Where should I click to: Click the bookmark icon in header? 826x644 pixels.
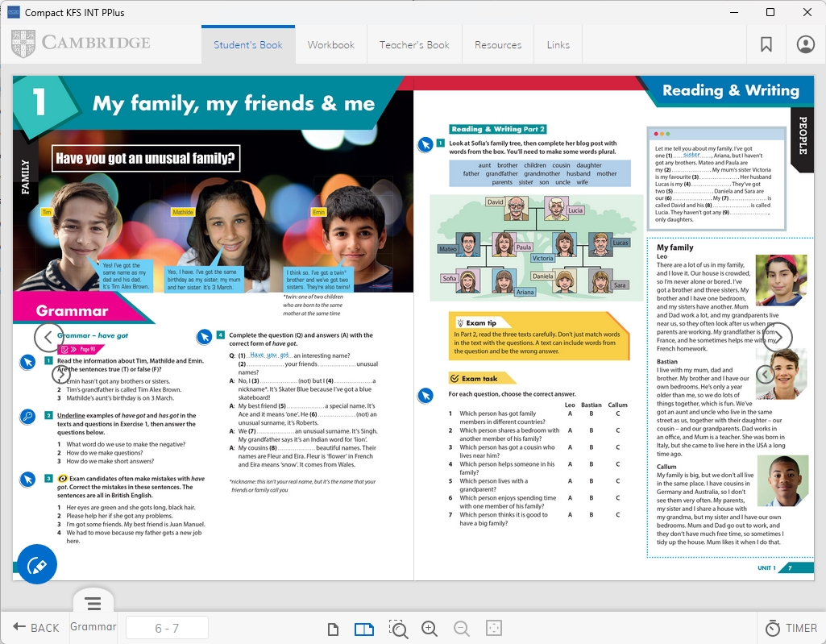(766, 45)
